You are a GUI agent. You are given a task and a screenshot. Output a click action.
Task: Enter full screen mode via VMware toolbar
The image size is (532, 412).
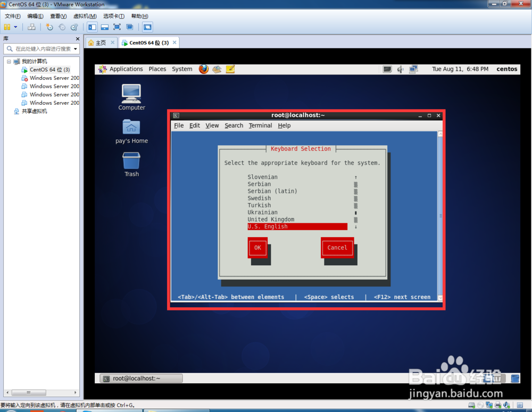coord(118,28)
